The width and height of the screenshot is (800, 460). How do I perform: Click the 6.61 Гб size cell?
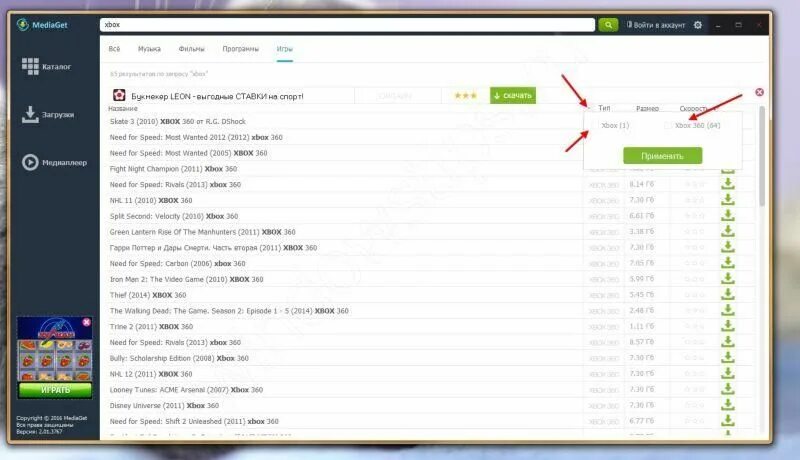point(641,215)
